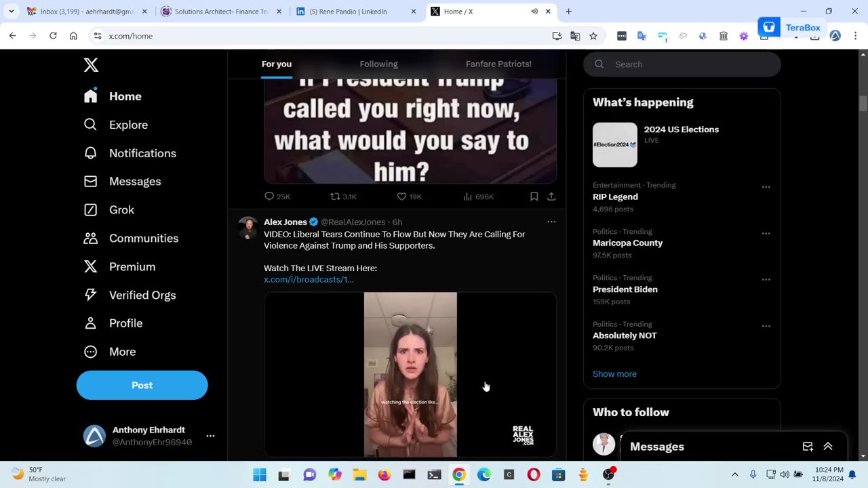Open more options for Maricopa County trend
This screenshot has height=488, width=868.
pos(766,233)
